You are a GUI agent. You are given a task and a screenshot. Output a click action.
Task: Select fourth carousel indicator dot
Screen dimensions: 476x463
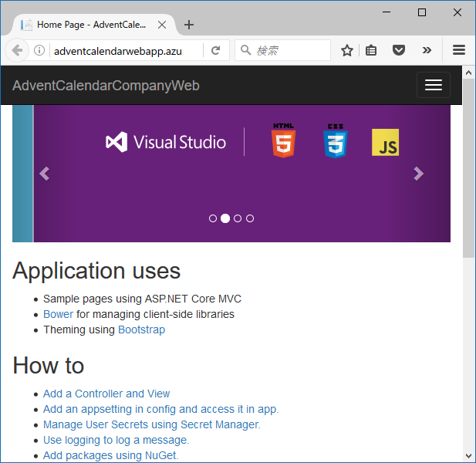tap(250, 218)
